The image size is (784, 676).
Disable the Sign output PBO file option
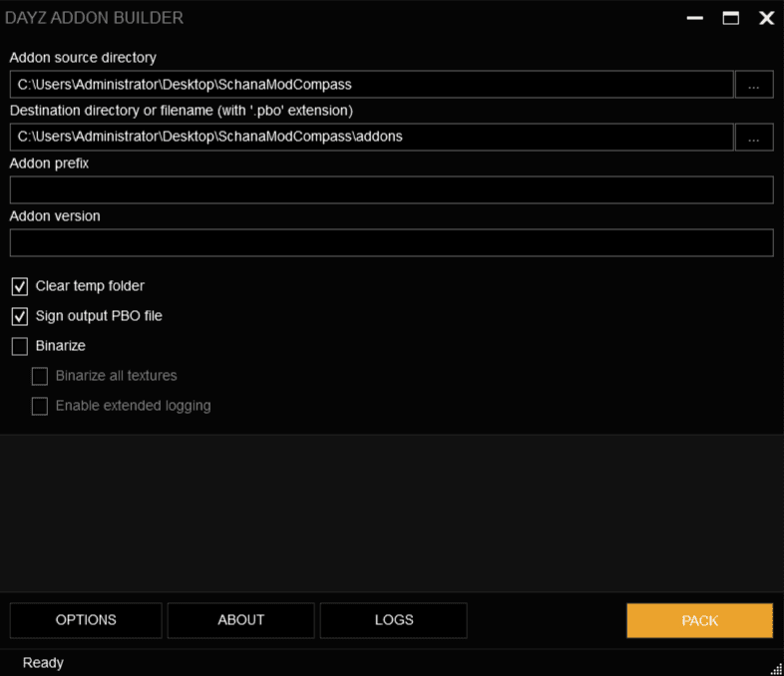(x=20, y=317)
